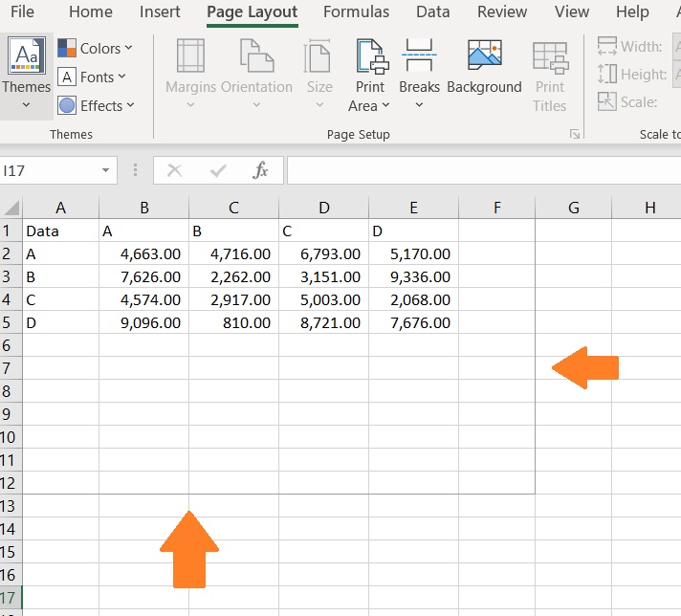Screen dimensions: 681x616
Task: Click inside the formula bar field
Action: coord(484,170)
